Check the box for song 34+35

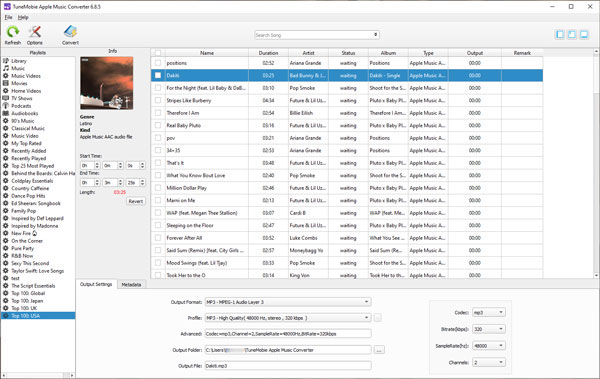point(158,150)
